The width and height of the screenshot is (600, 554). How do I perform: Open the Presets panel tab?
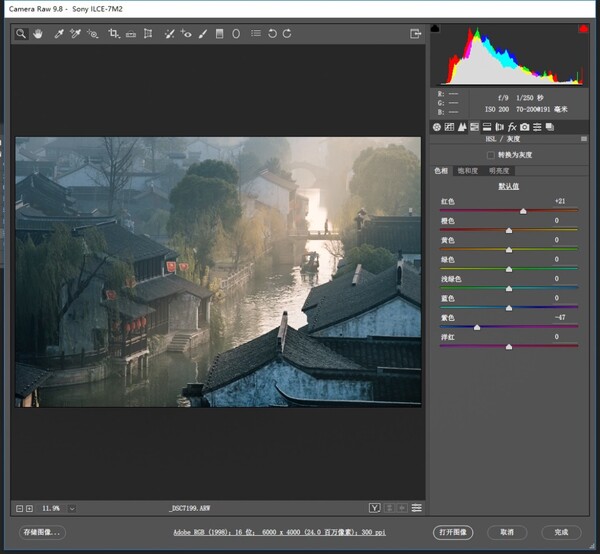pyautogui.click(x=537, y=127)
